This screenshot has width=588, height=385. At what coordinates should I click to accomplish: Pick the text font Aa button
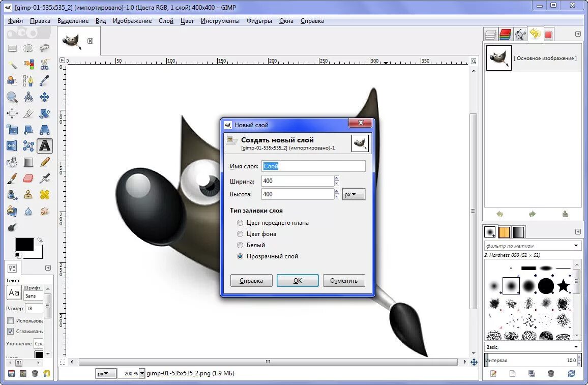click(x=14, y=293)
